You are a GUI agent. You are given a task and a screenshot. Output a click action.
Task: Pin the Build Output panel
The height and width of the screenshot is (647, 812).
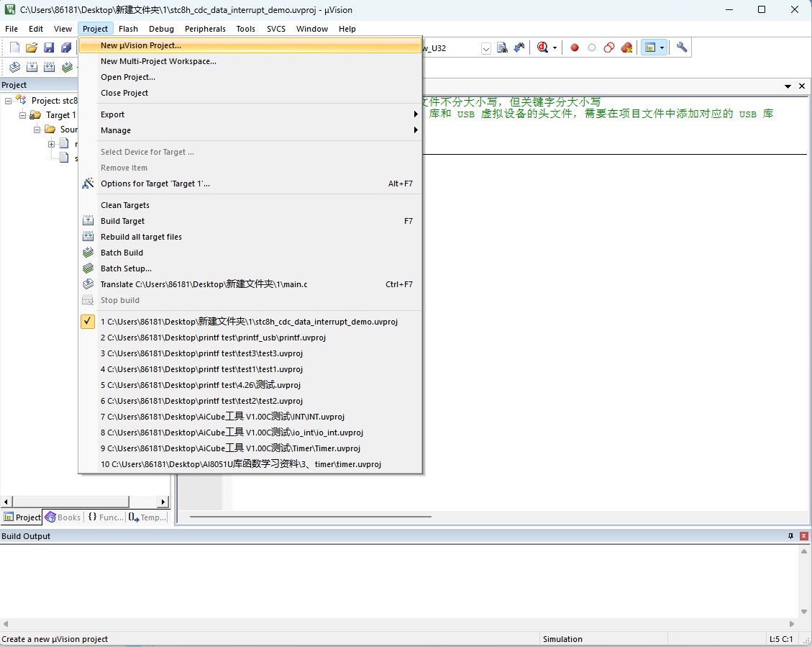[790, 536]
